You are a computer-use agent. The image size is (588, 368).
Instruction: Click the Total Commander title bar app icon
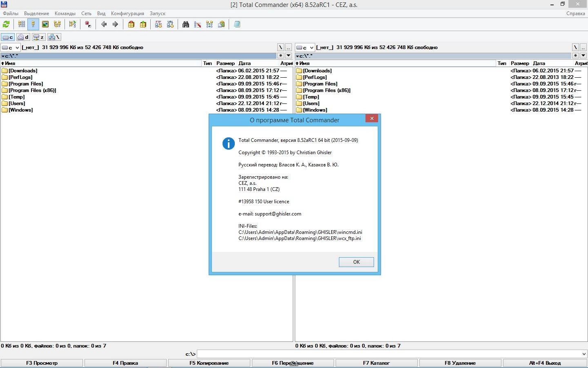[x=4, y=4]
